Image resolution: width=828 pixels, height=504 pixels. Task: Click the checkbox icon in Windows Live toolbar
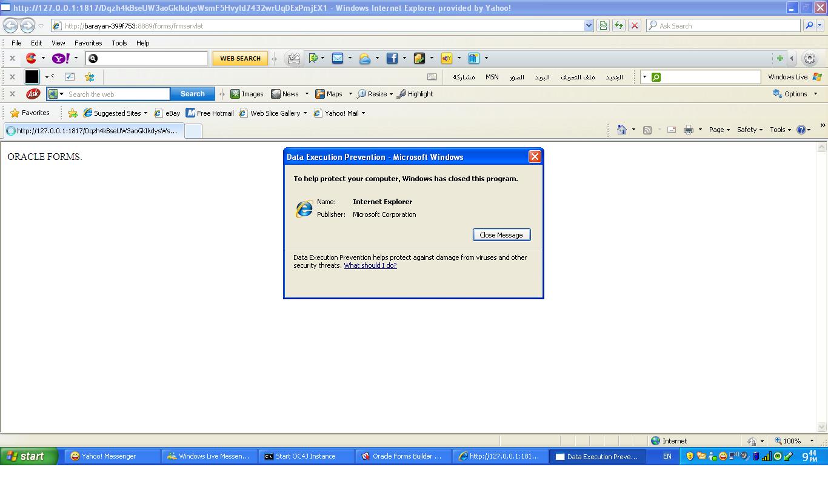70,77
